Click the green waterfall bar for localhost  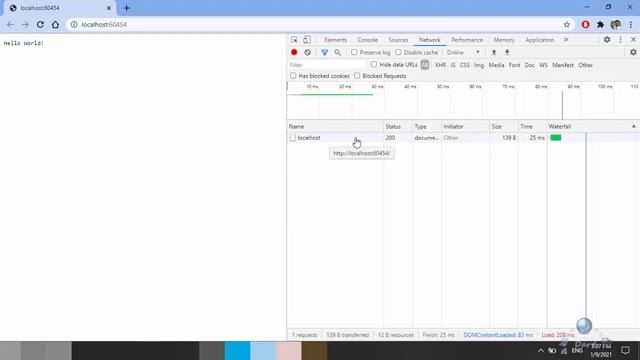click(x=556, y=138)
